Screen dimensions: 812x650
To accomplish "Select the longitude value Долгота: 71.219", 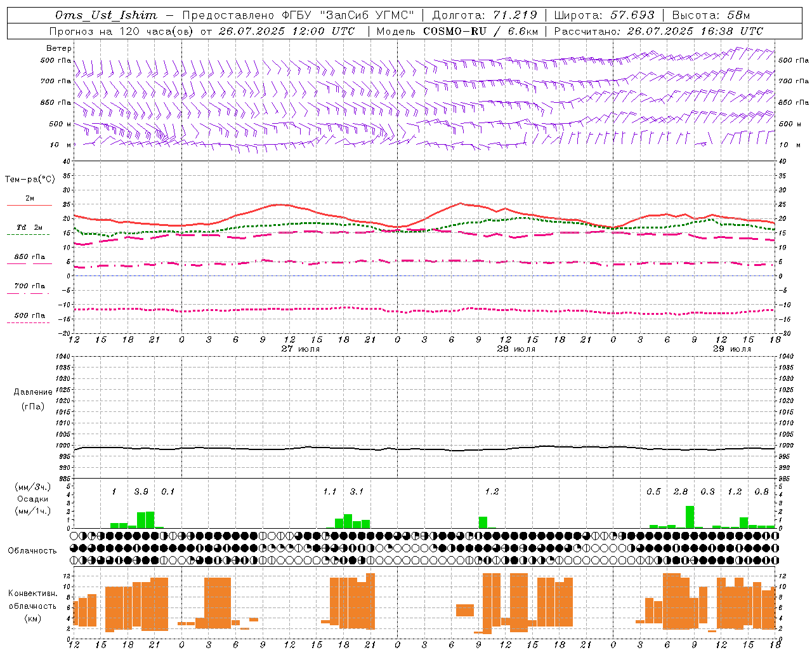I will 485,15.
